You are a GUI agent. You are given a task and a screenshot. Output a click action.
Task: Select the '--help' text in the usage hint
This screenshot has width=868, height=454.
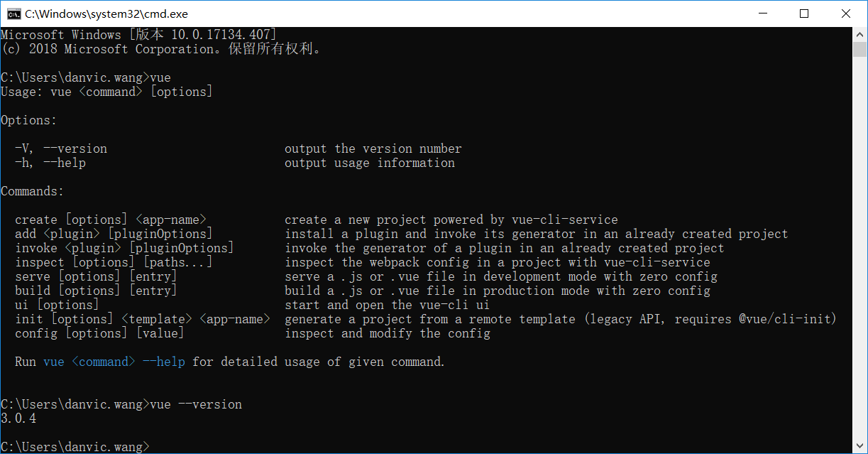[163, 361]
